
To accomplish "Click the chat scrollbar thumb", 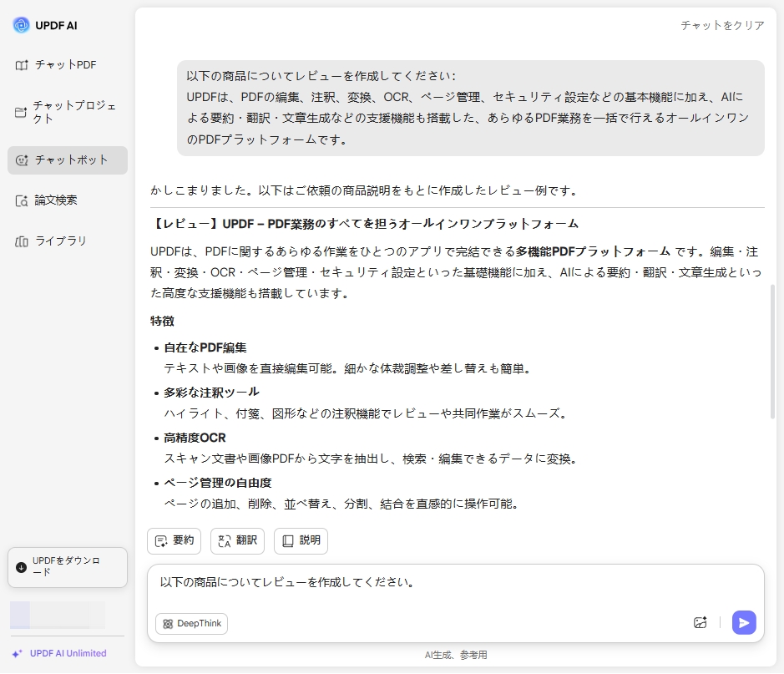I will [x=772, y=352].
